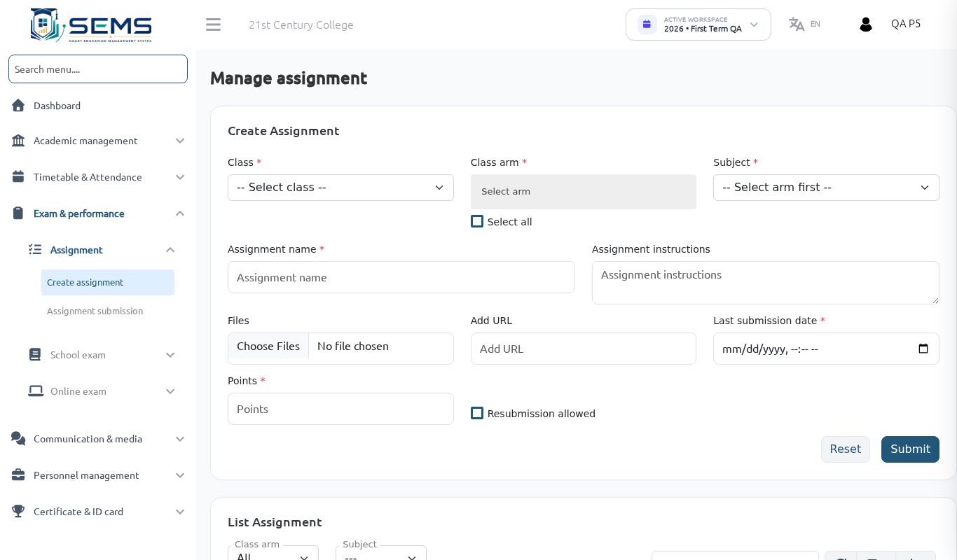The width and height of the screenshot is (957, 560).
Task: Click the Certificate & ID card trophy icon
Action: (x=18, y=511)
